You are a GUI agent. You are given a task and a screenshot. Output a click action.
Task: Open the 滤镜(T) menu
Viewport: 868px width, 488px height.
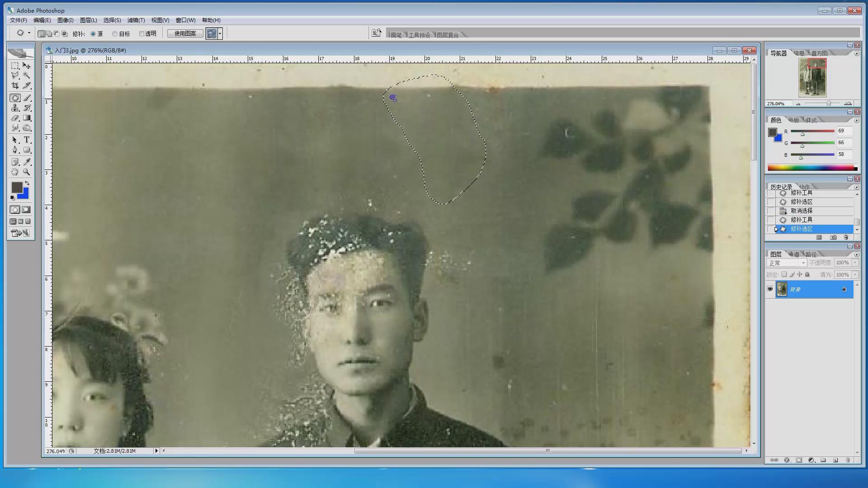pyautogui.click(x=136, y=20)
